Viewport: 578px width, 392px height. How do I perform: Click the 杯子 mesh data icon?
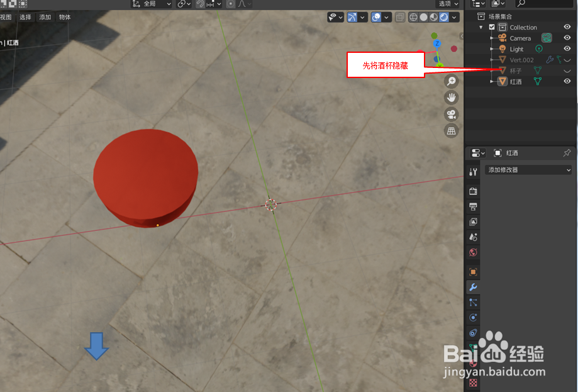538,70
